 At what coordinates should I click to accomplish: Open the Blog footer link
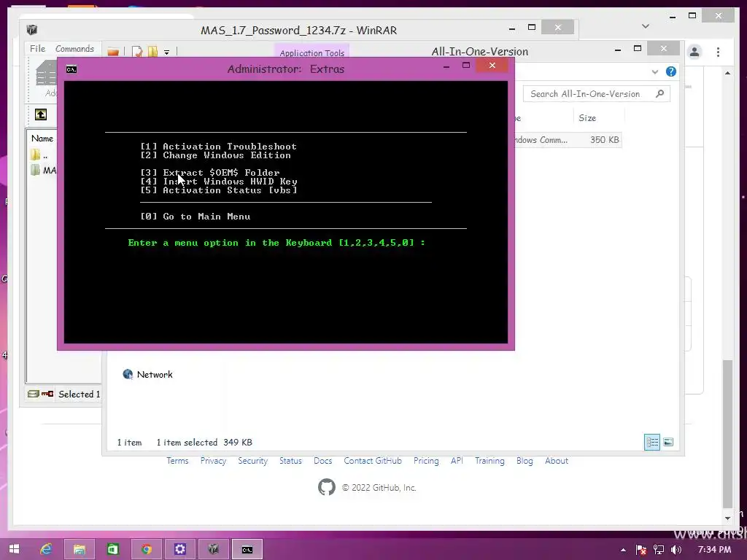coord(525,461)
